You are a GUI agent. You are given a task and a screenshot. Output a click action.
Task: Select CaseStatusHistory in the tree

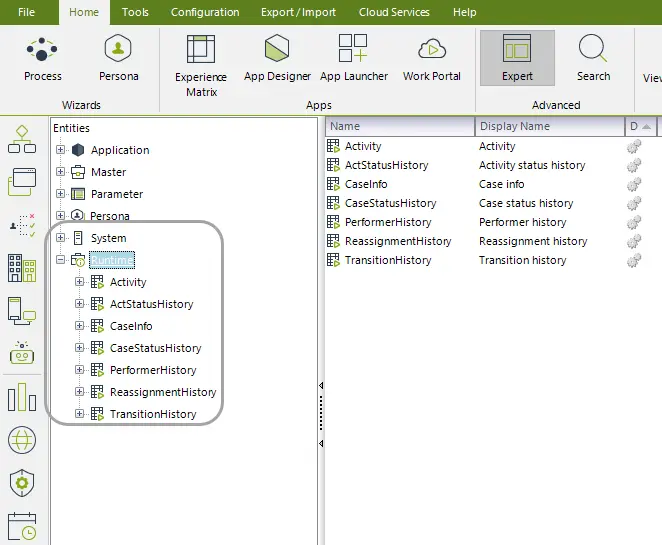(x=155, y=348)
